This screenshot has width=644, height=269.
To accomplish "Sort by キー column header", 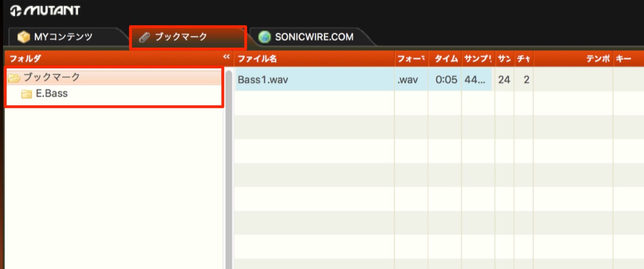I will (629, 59).
